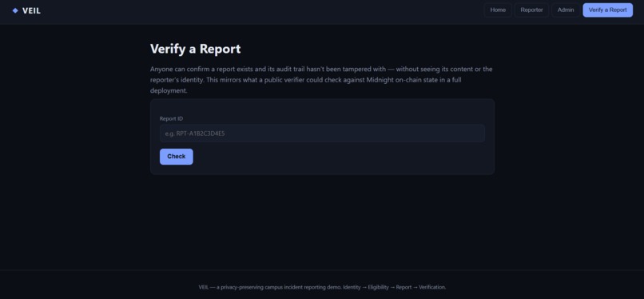
Task: Select the Verify a Report nav button
Action: pyautogui.click(x=607, y=10)
